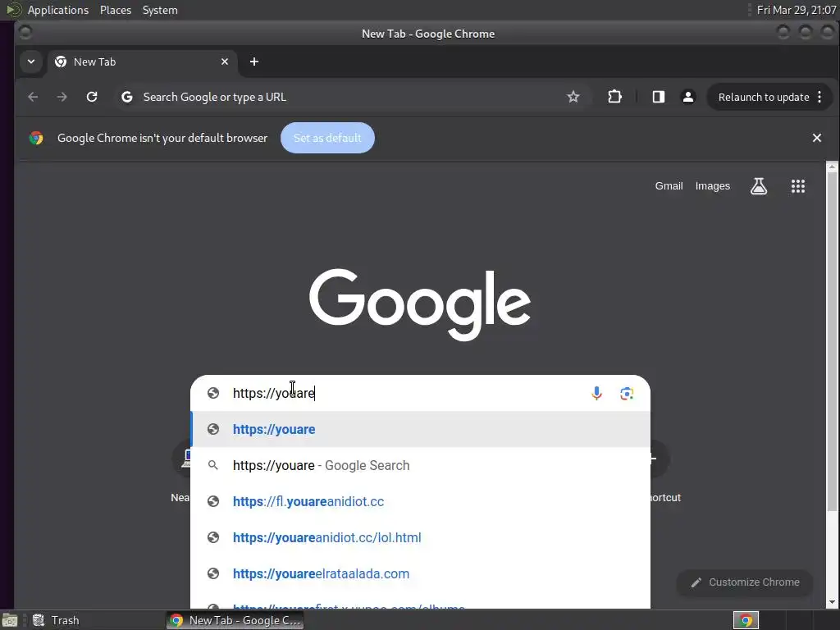Select the fl.youareanidiot.cc suggestion
This screenshot has width=840, height=630.
421,501
